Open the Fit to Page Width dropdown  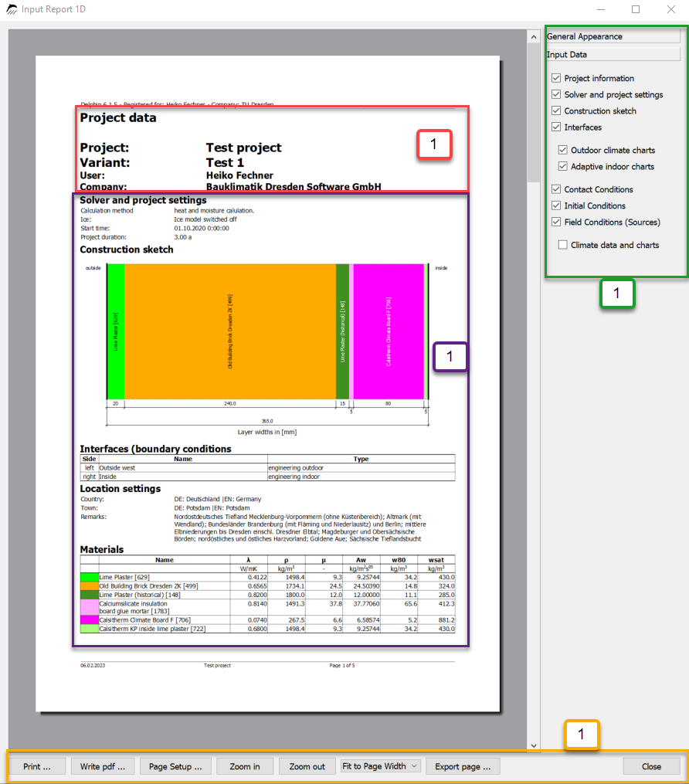380,766
